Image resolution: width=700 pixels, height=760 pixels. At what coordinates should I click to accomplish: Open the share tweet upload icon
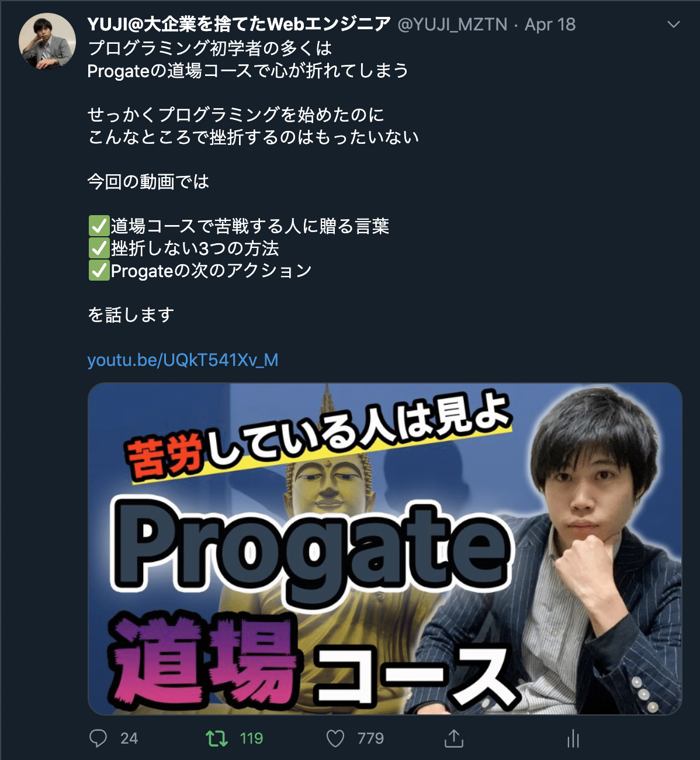point(454,738)
